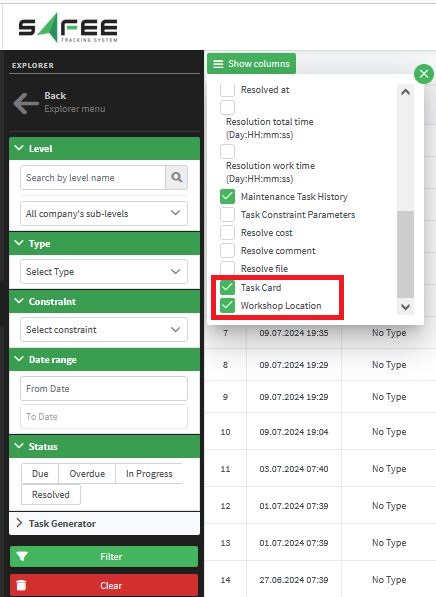Click scroll-down arrow in columns list
The image size is (436, 597).
(x=405, y=307)
